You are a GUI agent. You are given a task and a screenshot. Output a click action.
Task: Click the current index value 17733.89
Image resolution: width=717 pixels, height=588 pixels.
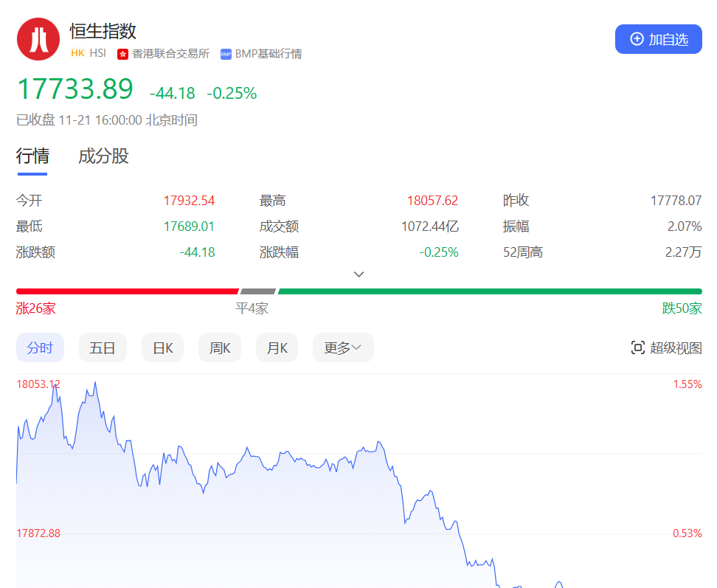click(x=75, y=89)
